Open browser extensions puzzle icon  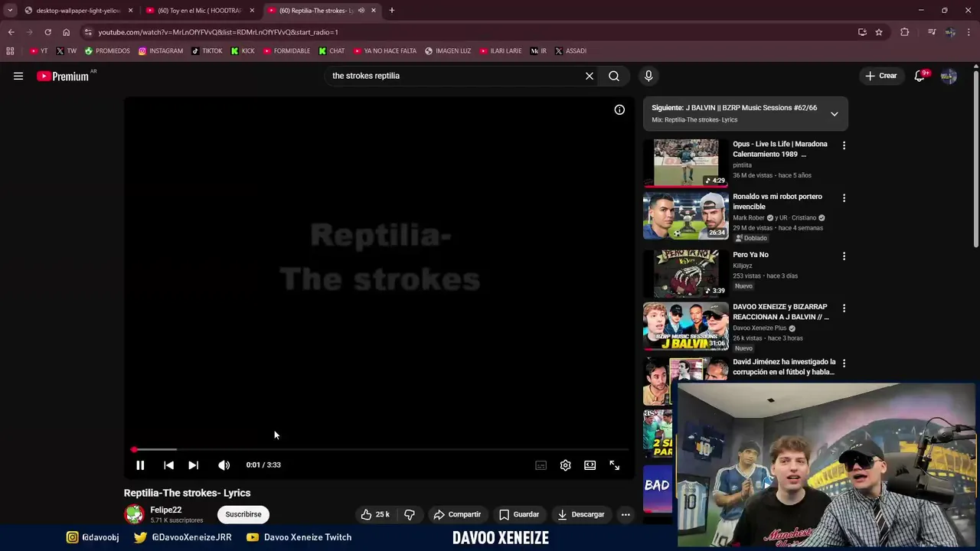pos(905,32)
